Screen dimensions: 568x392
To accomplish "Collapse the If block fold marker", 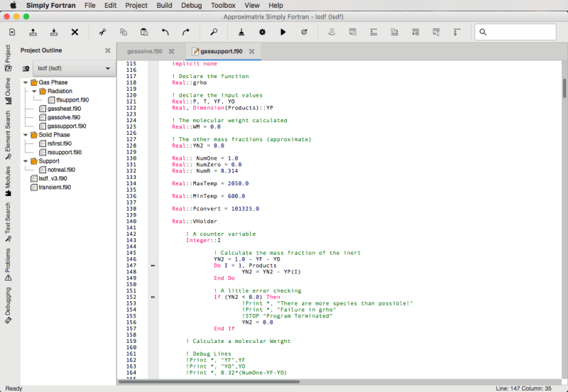I will click(x=153, y=297).
